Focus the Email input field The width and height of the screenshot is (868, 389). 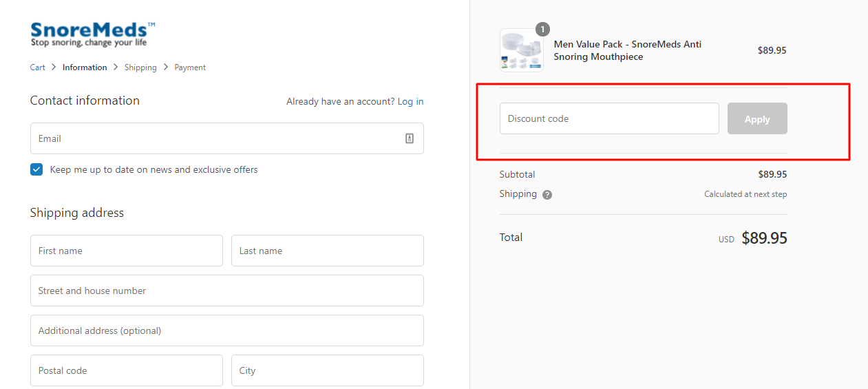pos(227,138)
